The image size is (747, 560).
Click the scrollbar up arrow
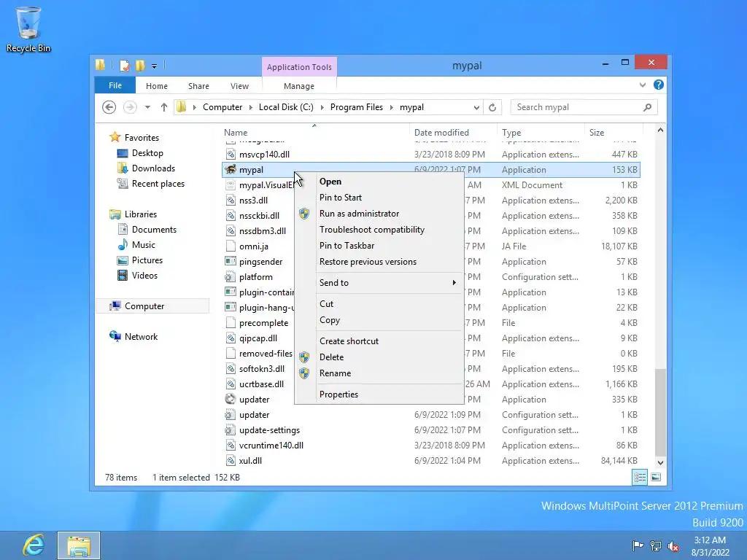coord(660,130)
